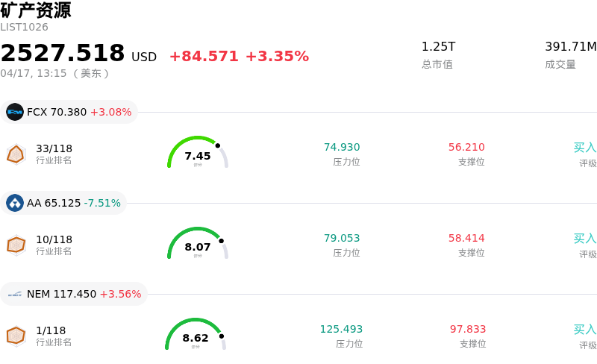Click AA 买入 rating link
The image size is (597, 364).
(x=584, y=239)
